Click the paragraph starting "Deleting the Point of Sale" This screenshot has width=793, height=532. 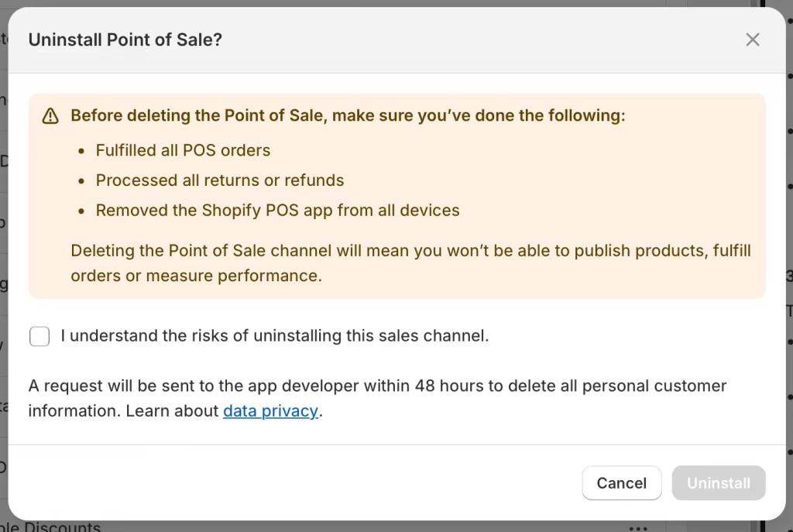(410, 263)
